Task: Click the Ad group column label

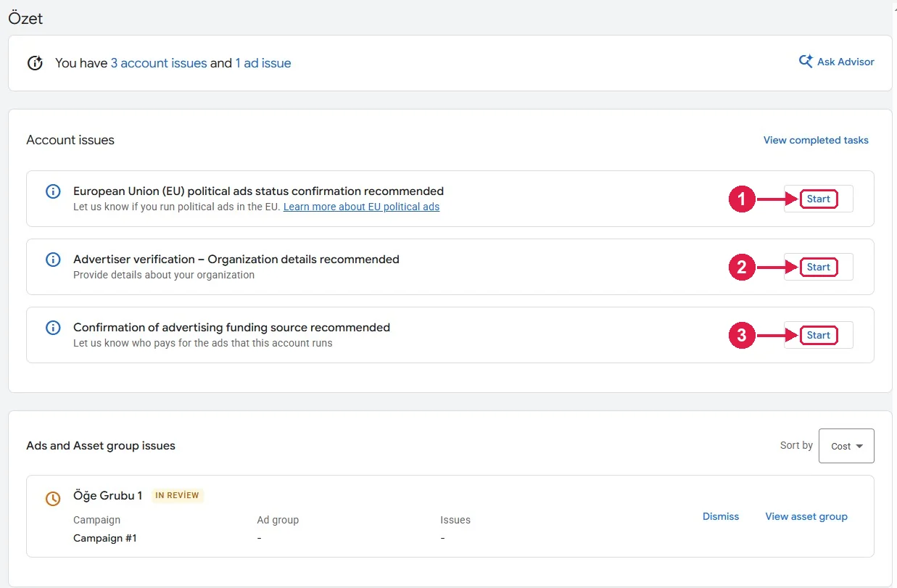Action: tap(278, 520)
